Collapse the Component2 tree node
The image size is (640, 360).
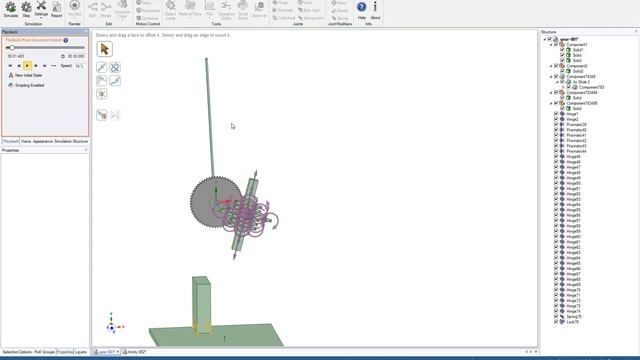[551, 66]
